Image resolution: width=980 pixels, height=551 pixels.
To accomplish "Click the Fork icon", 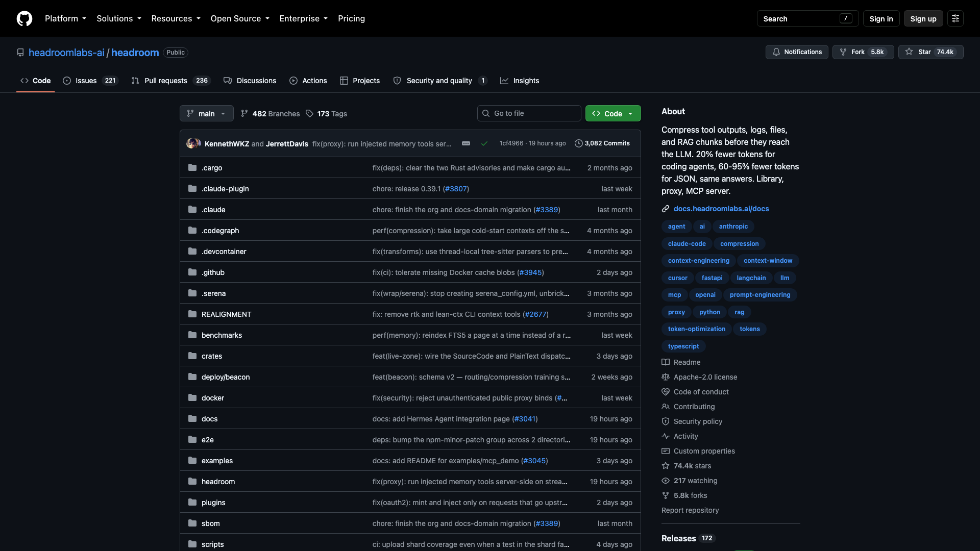I will click(x=843, y=52).
